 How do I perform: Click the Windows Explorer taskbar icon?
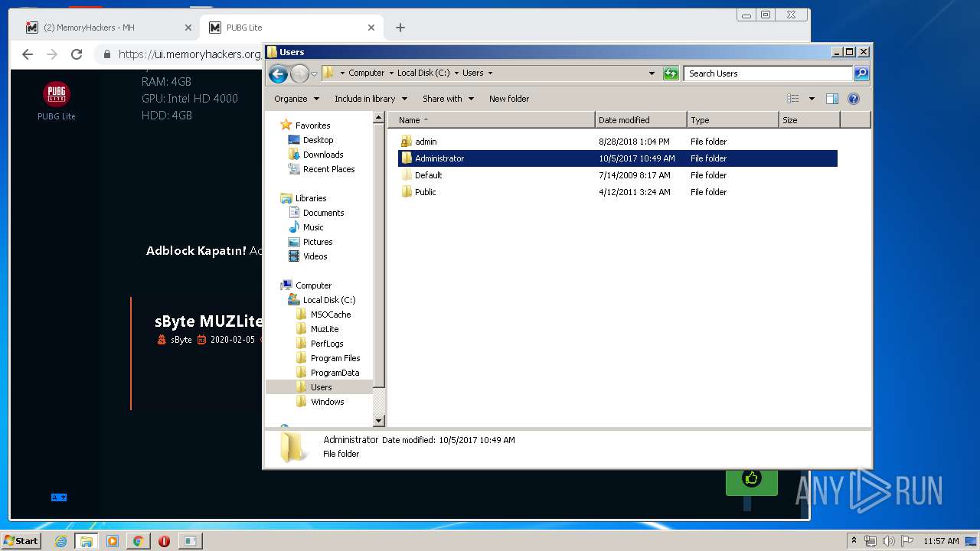coord(86,541)
